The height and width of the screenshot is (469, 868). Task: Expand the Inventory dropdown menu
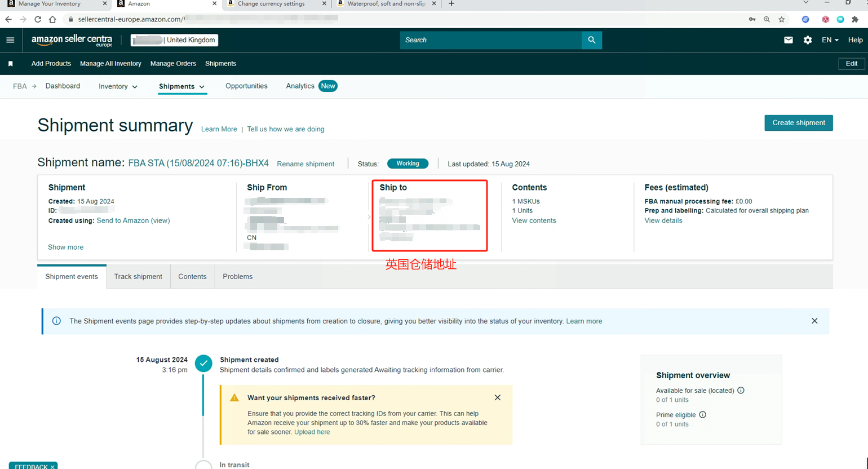(x=118, y=86)
